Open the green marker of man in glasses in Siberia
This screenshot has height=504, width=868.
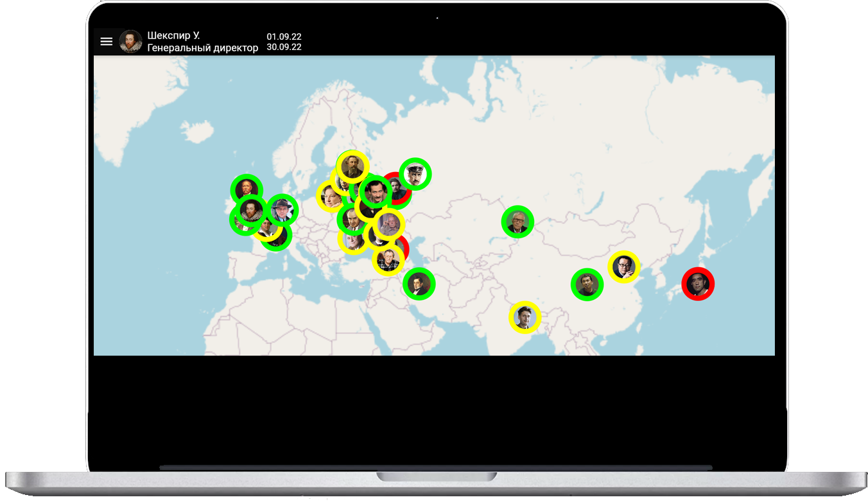coord(517,222)
